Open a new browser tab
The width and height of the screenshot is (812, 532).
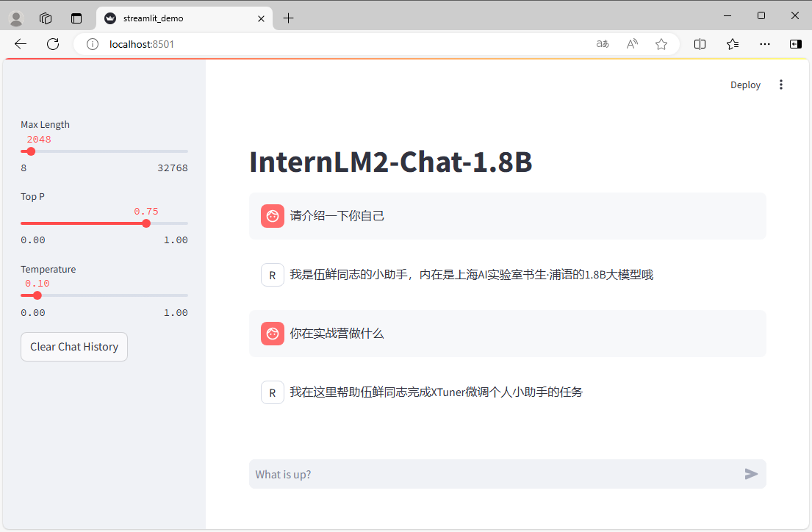pos(289,18)
